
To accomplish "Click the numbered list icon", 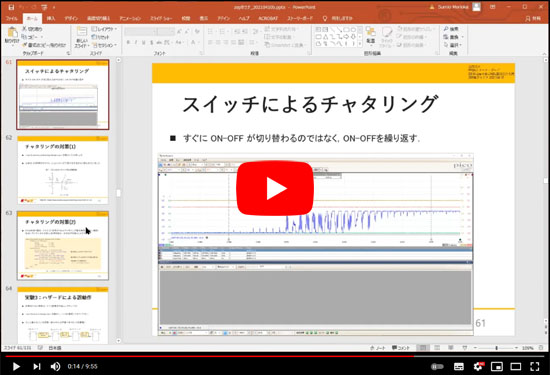I will click(x=223, y=32).
